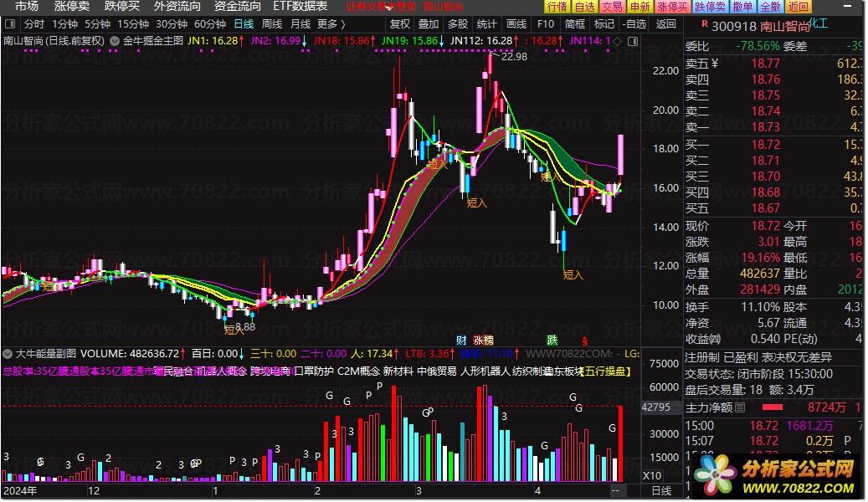Select the 60分钟 timeframe tab
The width and height of the screenshot is (868, 502).
pyautogui.click(x=210, y=23)
